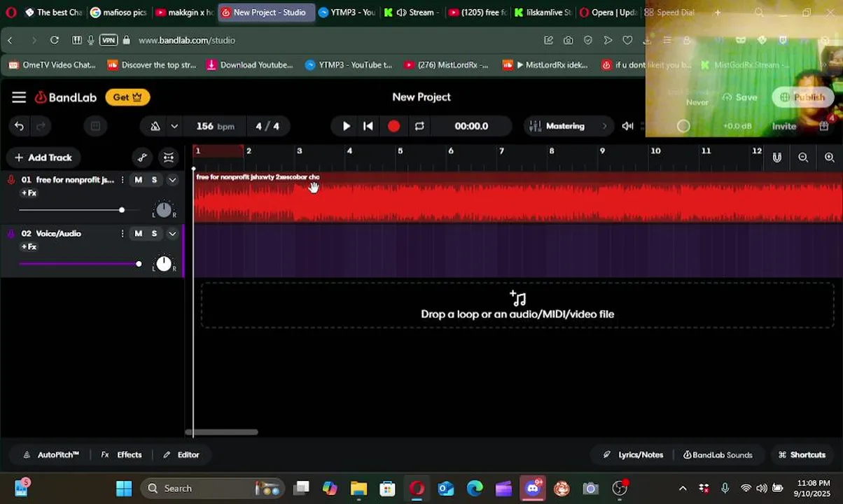
Task: Show keyboard Shortcuts
Action: click(802, 455)
